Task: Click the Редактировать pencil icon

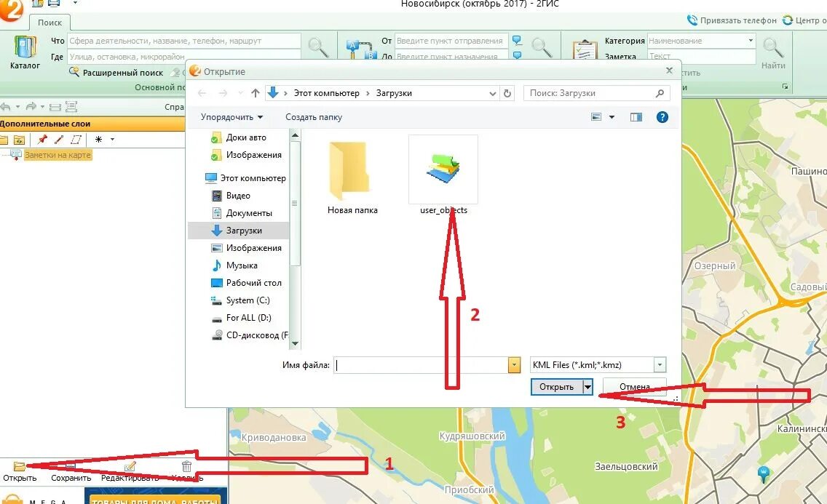Action: tap(130, 467)
